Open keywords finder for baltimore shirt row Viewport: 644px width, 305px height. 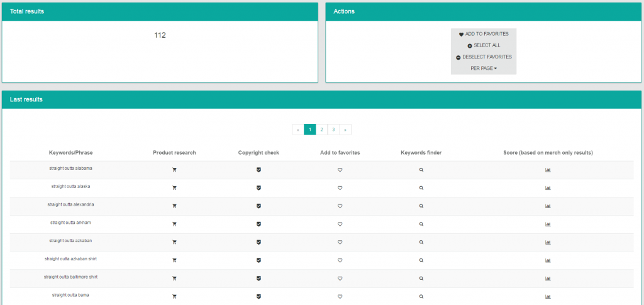(421, 279)
